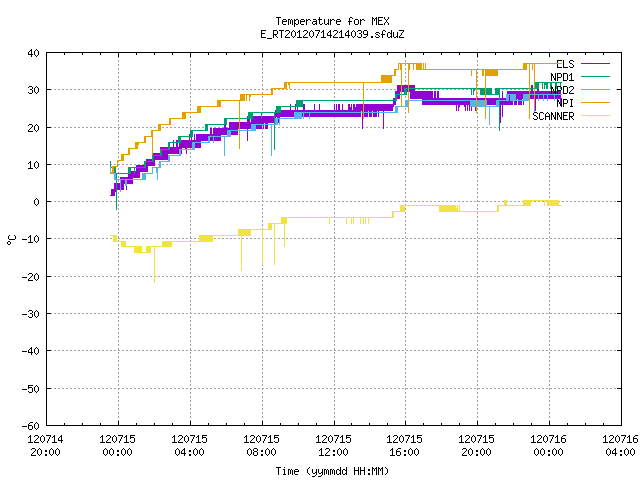Image resolution: width=640 pixels, height=480 pixels.
Task: Click the x-axis tick label 120715 20:00
Action: (x=476, y=446)
